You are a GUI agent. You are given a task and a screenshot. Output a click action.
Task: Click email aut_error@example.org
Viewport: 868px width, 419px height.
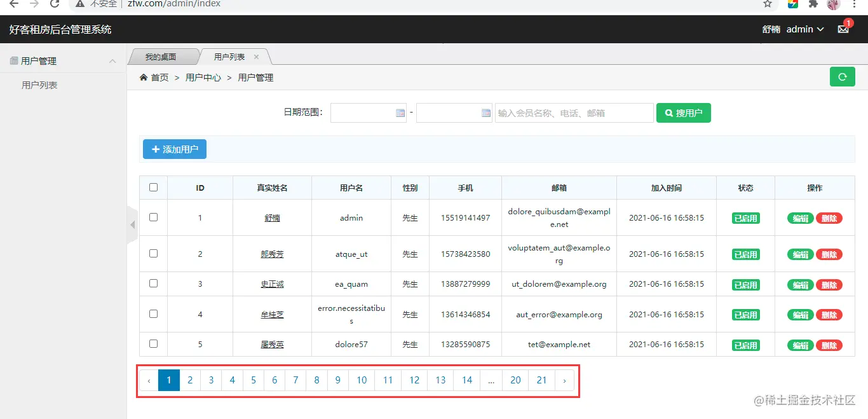(559, 315)
